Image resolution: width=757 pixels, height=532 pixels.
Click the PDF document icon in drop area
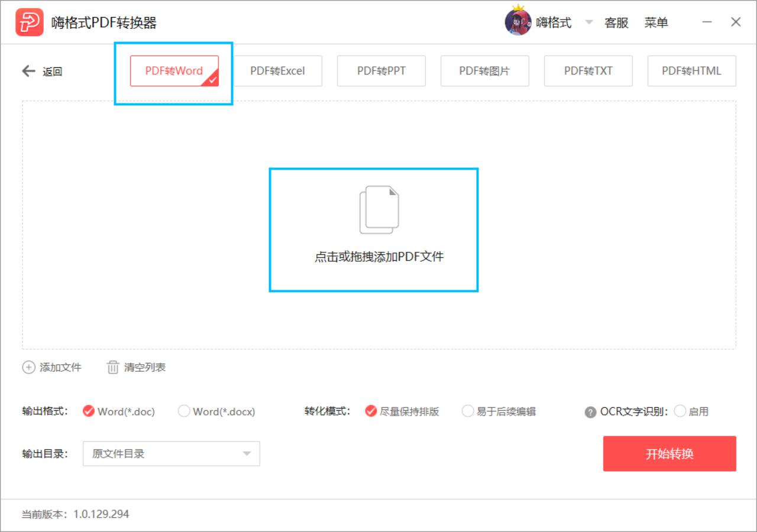pyautogui.click(x=379, y=210)
